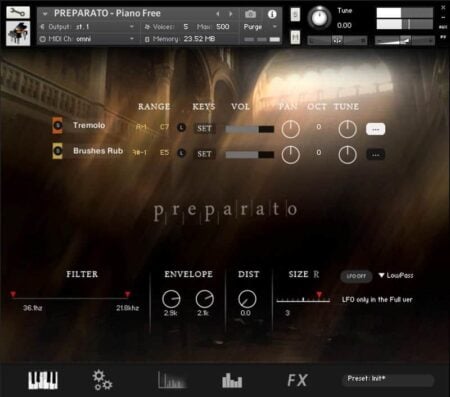Click the aux button at right edge
Image resolution: width=450 pixels, height=397 pixels.
tap(443, 27)
